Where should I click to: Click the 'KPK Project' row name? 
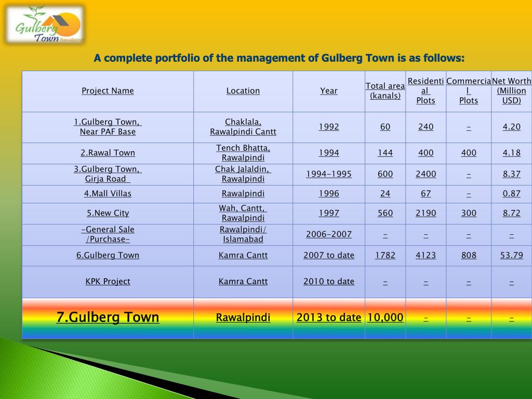point(108,282)
